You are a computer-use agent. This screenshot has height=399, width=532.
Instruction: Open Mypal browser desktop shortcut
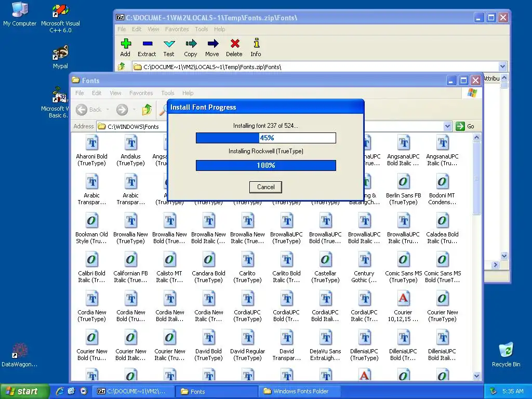pyautogui.click(x=60, y=56)
